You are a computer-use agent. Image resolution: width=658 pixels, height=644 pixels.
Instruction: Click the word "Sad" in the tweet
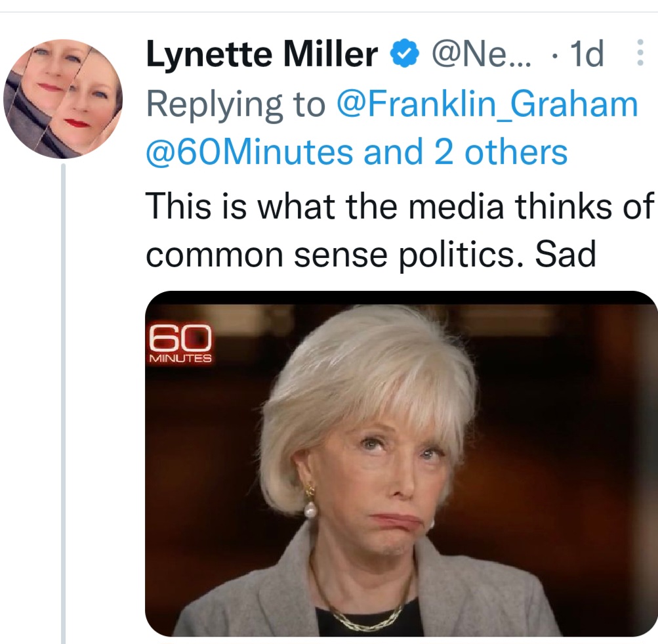pyautogui.click(x=565, y=255)
